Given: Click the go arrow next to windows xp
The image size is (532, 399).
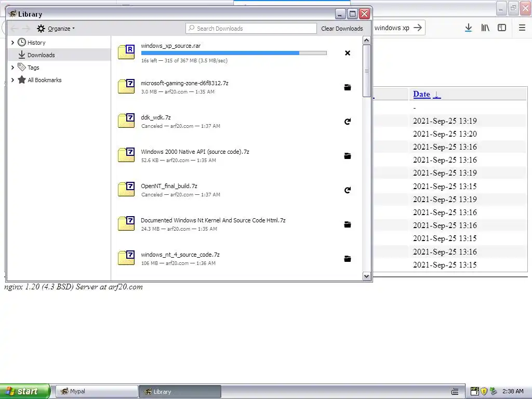Looking at the screenshot, I should click(x=418, y=28).
